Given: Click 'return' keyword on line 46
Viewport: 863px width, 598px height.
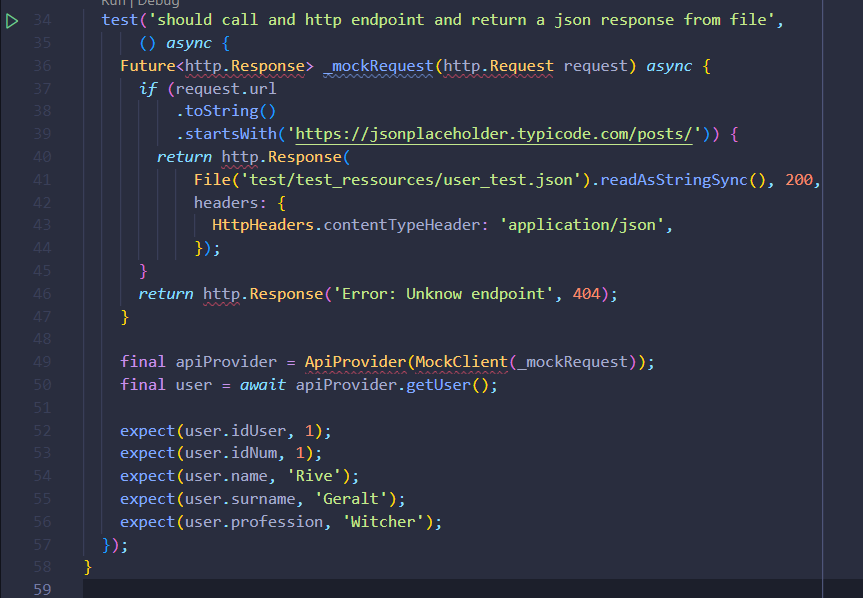Looking at the screenshot, I should point(166,294).
